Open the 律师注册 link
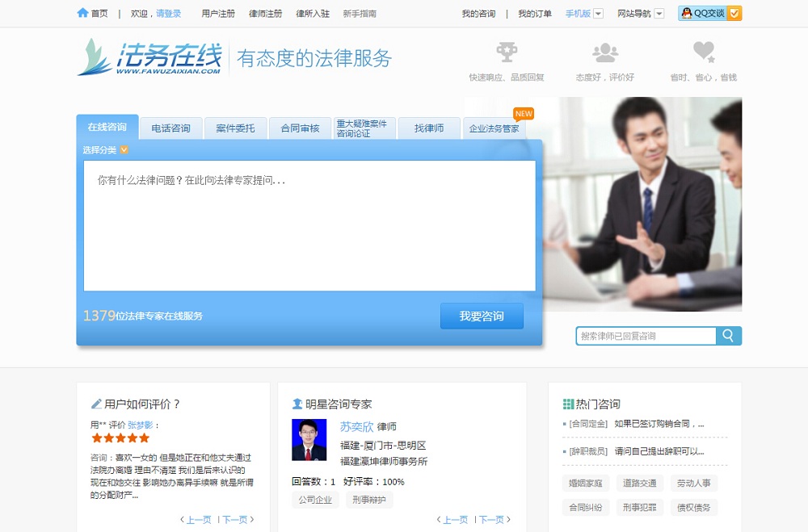808x532 pixels. point(265,14)
